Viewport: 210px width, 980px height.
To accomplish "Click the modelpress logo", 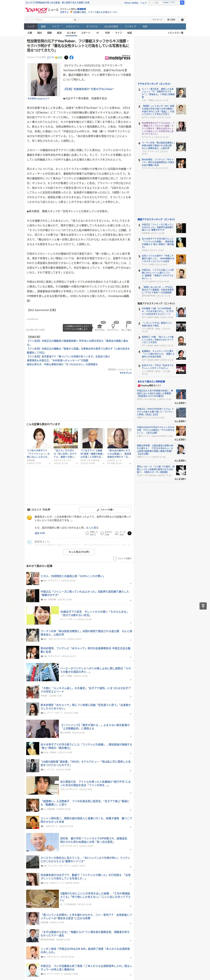I will (x=117, y=58).
